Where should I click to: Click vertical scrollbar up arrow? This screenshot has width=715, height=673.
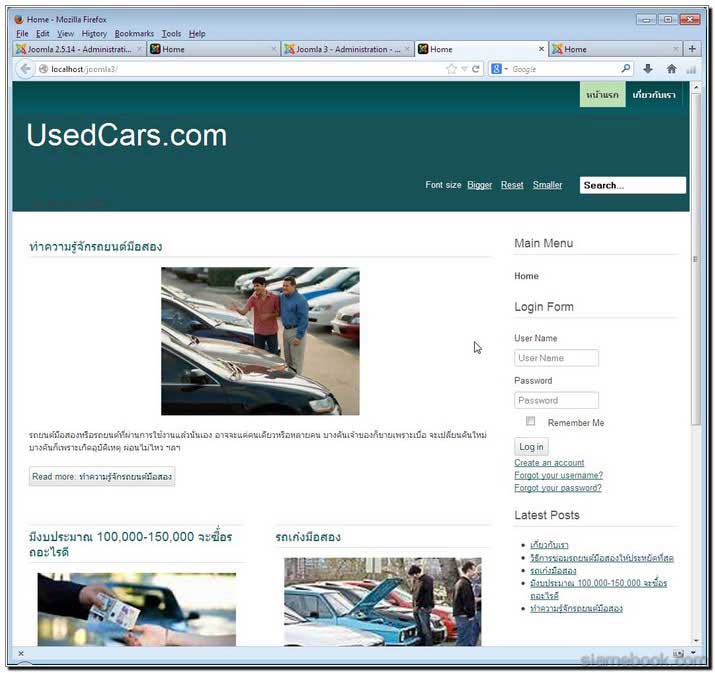[695, 87]
